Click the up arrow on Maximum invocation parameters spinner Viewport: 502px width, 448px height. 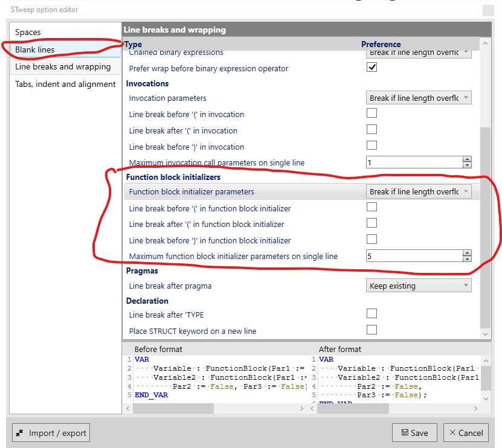pyautogui.click(x=467, y=159)
